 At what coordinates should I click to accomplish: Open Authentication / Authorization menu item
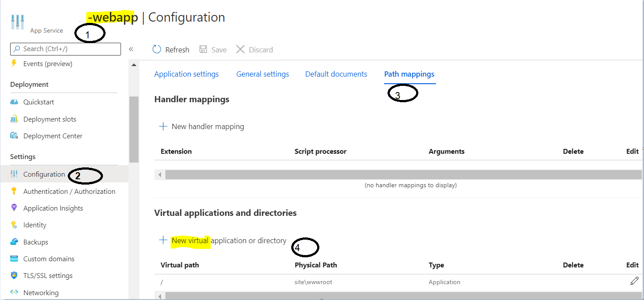69,191
